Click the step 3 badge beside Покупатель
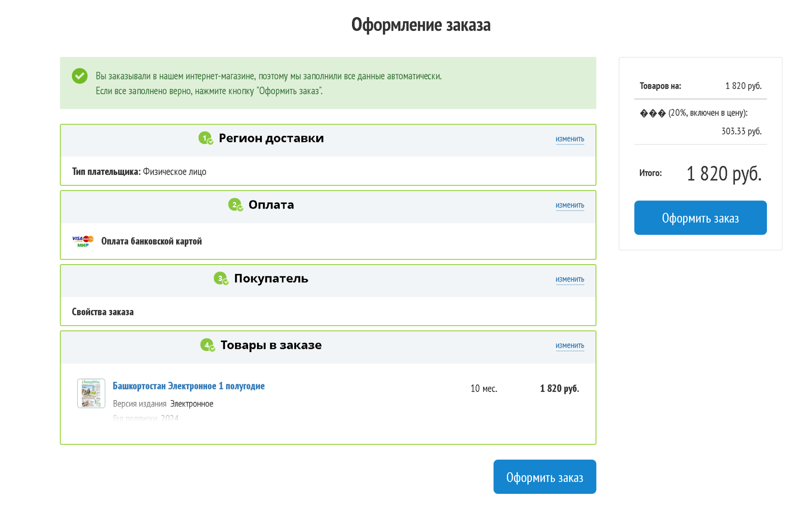This screenshot has width=812, height=508. point(221,278)
